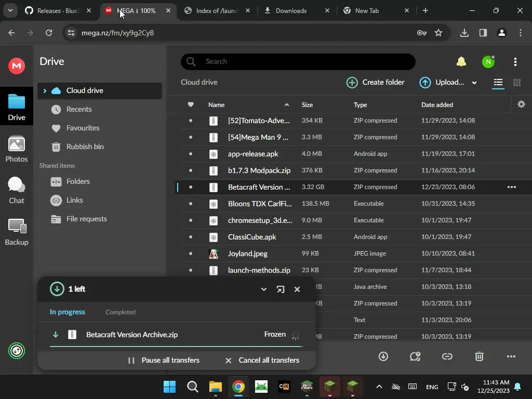Viewport: 532px width, 399px height.
Task: Switch to In progress transfers tab
Action: tap(67, 312)
